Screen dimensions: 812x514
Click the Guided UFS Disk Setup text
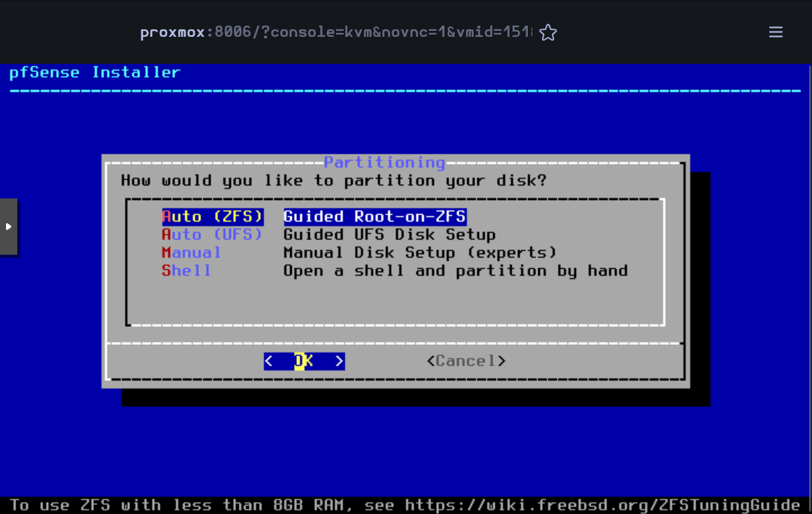(389, 234)
